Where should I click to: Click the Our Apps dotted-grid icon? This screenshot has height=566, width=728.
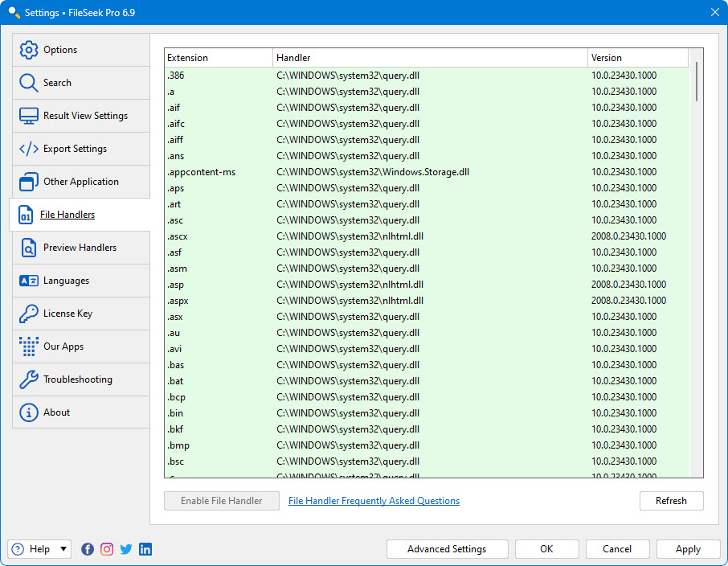(29, 347)
